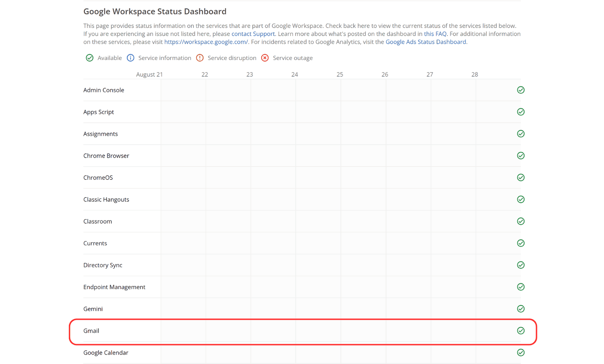Image resolution: width=604 pixels, height=364 pixels.
Task: Click the Classroom service name
Action: 98,221
